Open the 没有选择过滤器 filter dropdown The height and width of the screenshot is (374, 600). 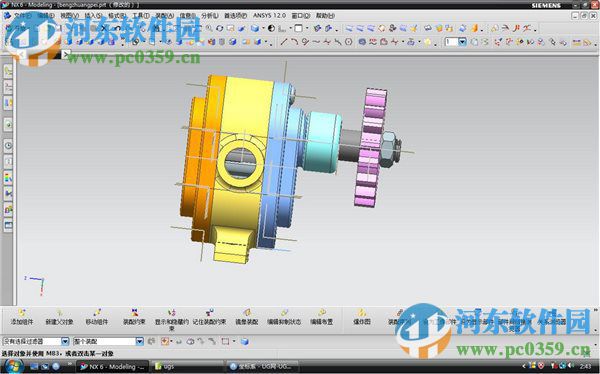[x=65, y=341]
